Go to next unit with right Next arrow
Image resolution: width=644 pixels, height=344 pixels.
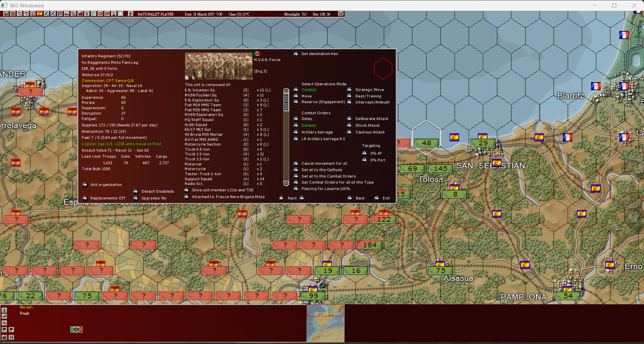click(302, 198)
